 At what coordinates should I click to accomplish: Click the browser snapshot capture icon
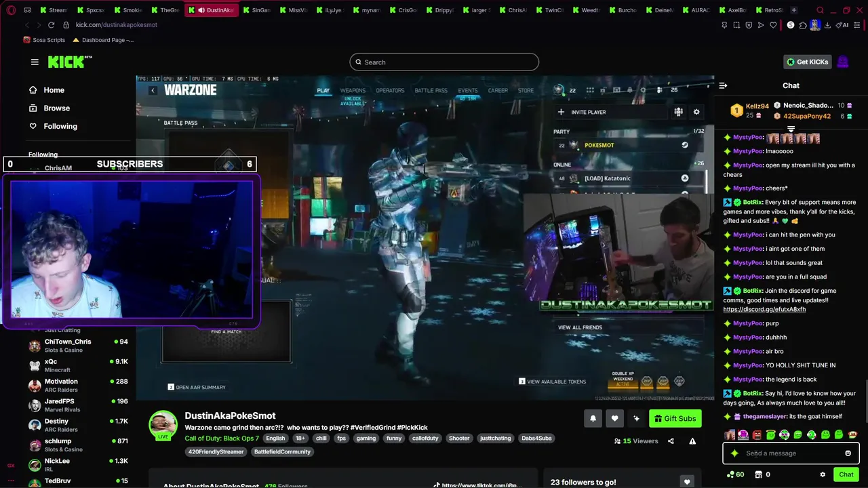click(736, 25)
